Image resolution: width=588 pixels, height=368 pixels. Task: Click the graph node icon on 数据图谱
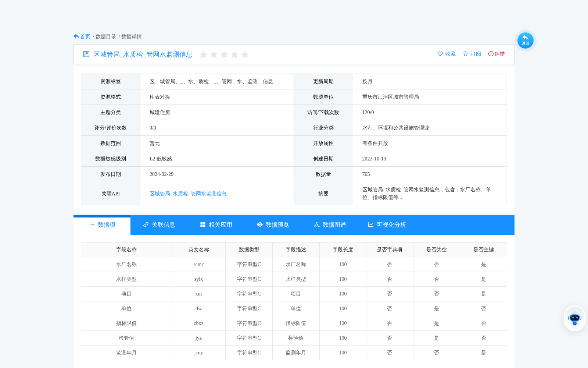coord(317,224)
